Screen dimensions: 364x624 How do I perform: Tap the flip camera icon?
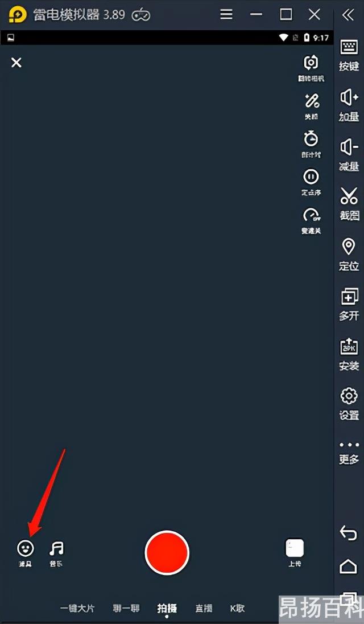pos(311,63)
